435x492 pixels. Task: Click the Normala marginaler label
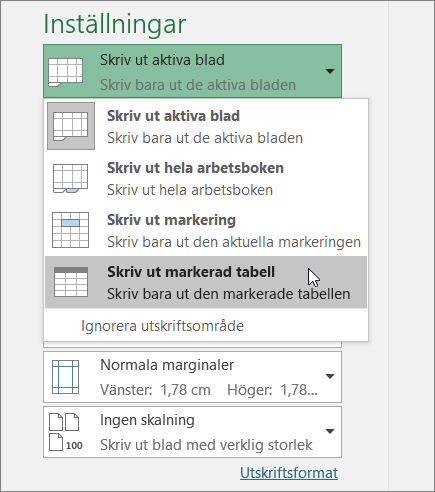tap(167, 365)
